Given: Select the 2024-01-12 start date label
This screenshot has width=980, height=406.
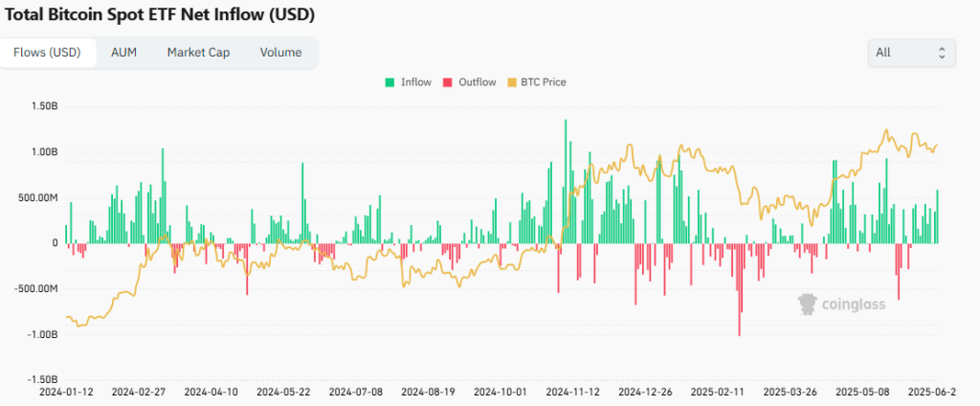Looking at the screenshot, I should [x=65, y=393].
